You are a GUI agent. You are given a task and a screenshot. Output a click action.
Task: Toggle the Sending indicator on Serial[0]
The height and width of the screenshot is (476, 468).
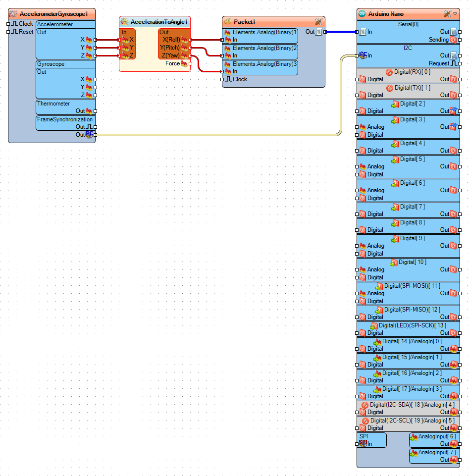(453, 40)
